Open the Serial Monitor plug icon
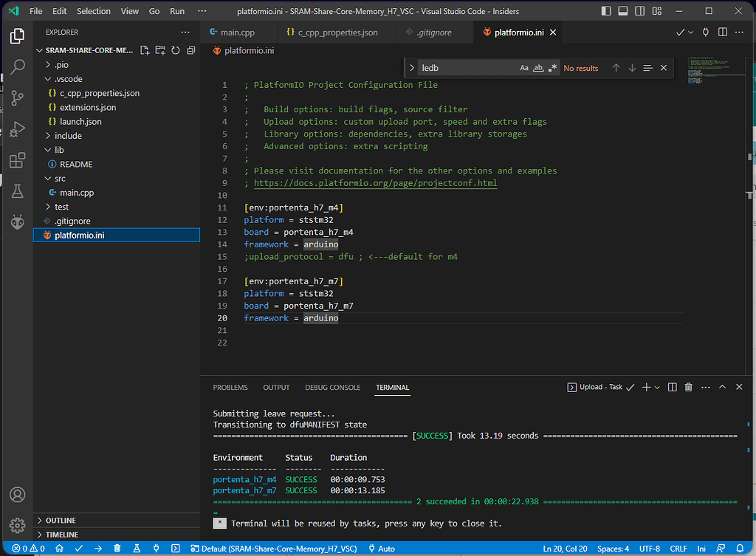 155,550
